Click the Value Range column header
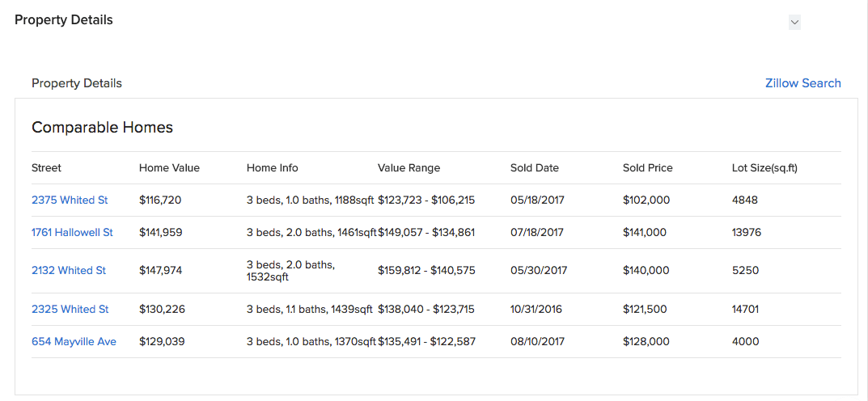The image size is (868, 401). [x=409, y=168]
